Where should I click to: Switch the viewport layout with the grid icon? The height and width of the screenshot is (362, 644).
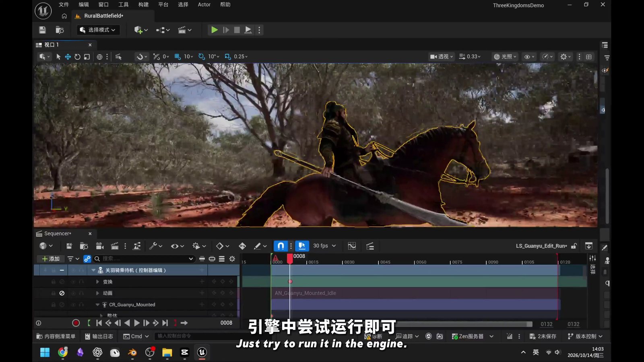tap(589, 57)
